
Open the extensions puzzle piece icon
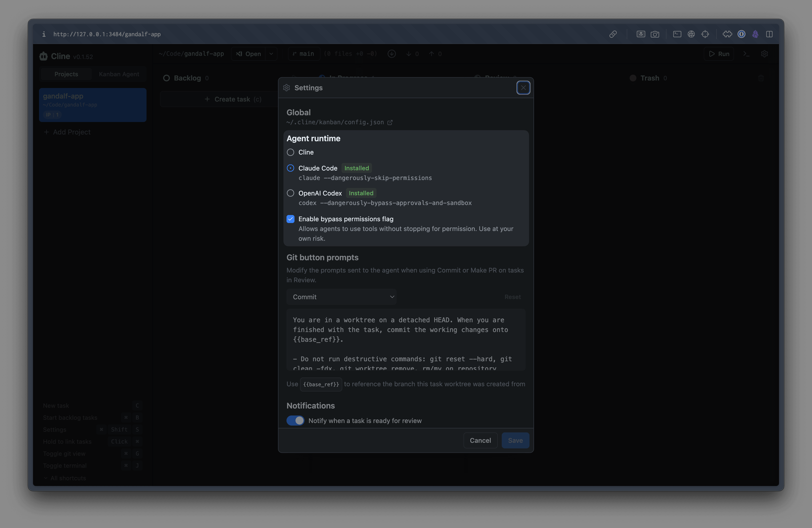point(727,34)
